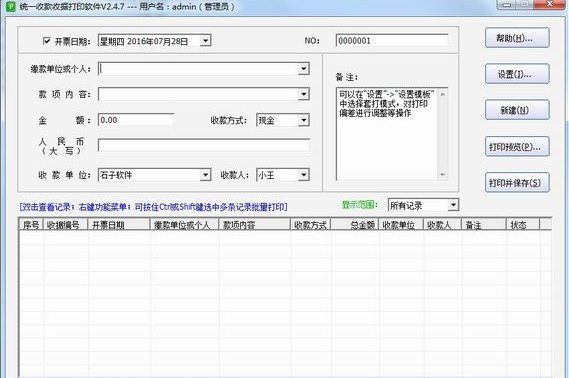Sort by the 收据编号 column header
The image size is (569, 378).
click(66, 225)
